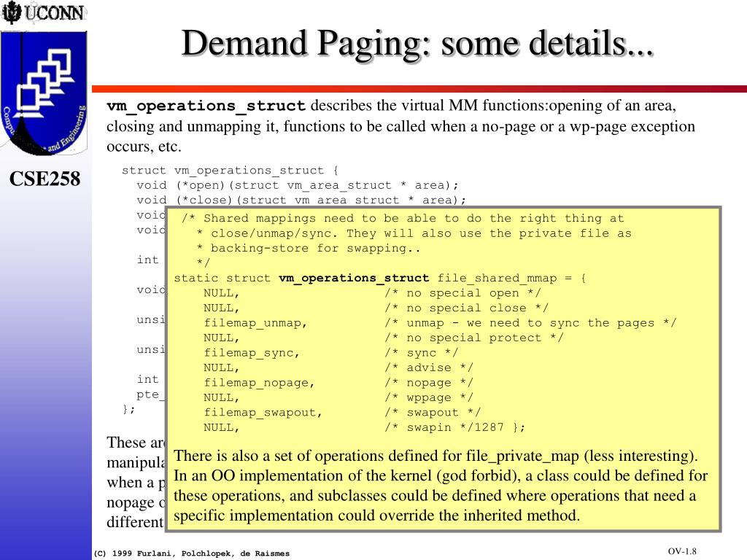Click the red horizontal divider bar
This screenshot has width=747, height=560.
pos(419,89)
